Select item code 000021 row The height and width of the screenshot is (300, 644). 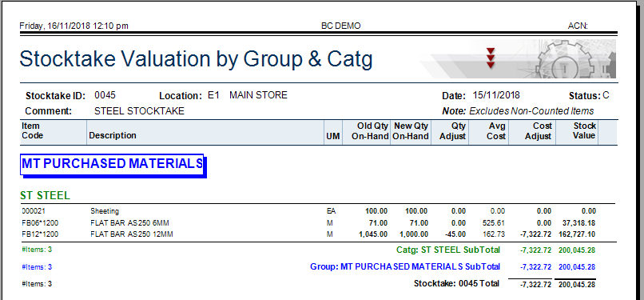pos(309,211)
